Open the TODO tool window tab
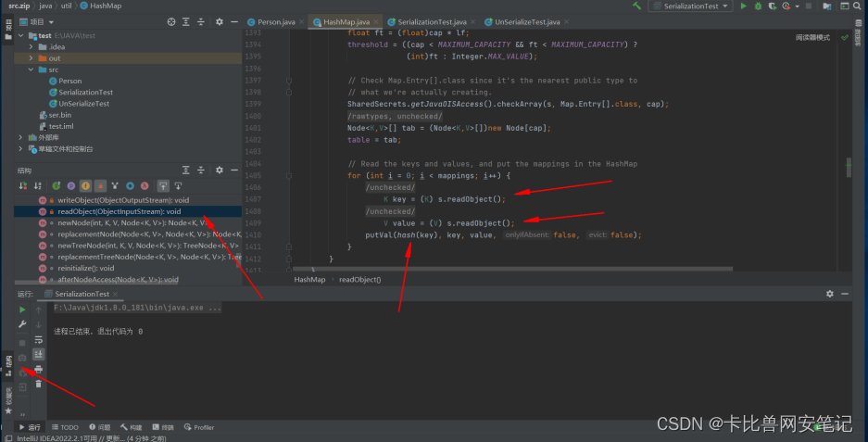This screenshot has width=868, height=442. (65, 427)
